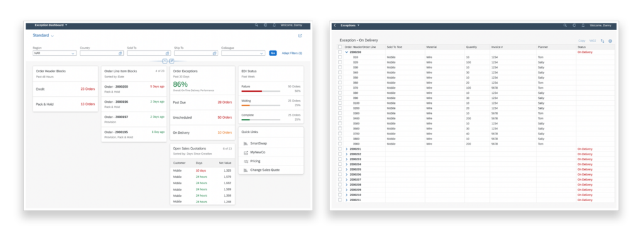Viewport: 644px width, 232px height.
Task: Select checkbox for order 2000201
Action: coord(340,149)
